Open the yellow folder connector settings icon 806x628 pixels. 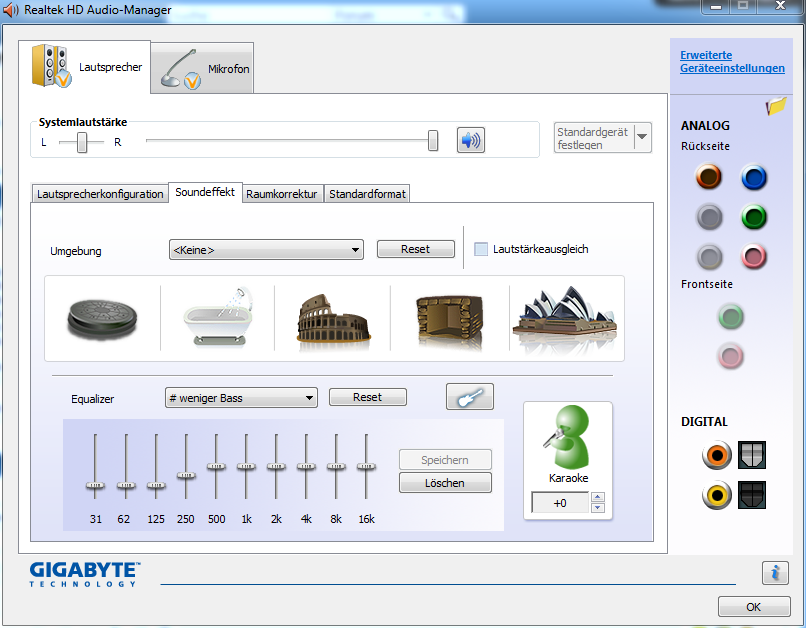[x=776, y=106]
